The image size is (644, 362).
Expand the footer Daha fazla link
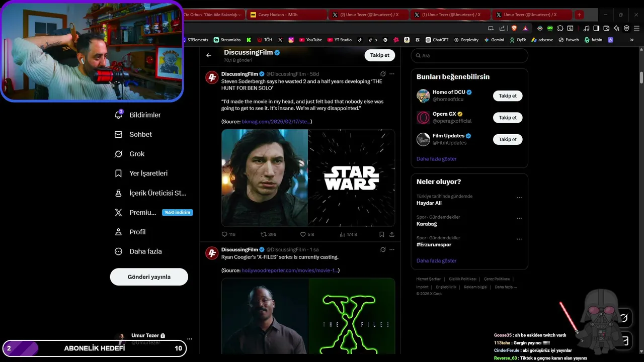506,287
